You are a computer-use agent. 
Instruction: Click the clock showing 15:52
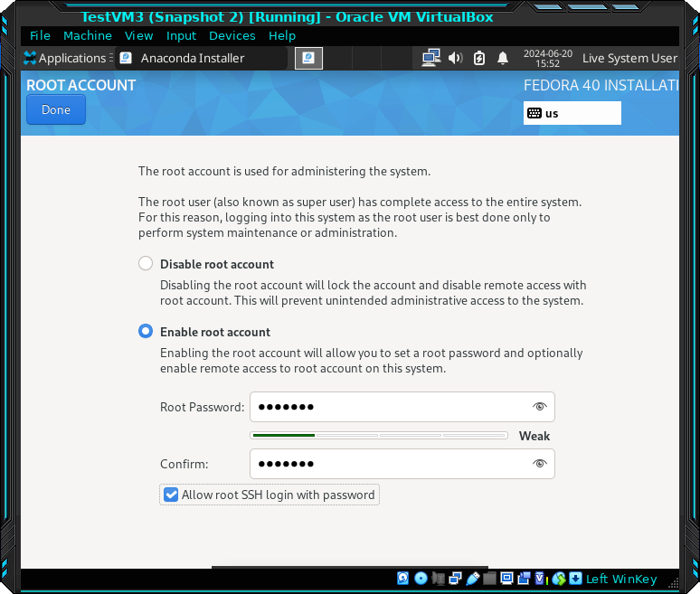[x=548, y=59]
